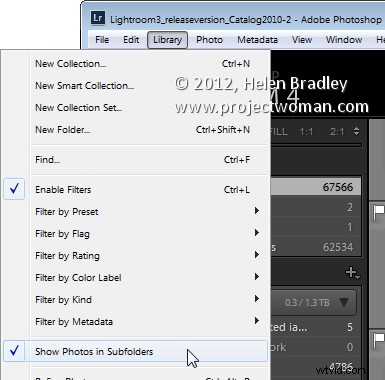Open the zoom ratio up-down arrows
Viewport: 385px width, 380px height.
356,131
